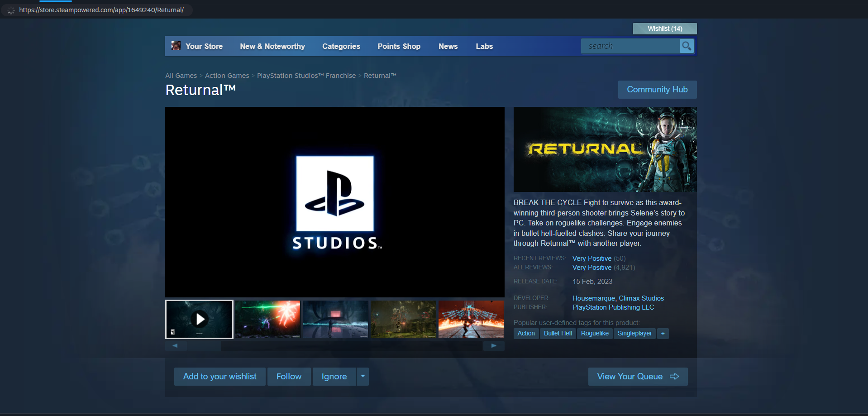Open Climax Studios developer link
This screenshot has width=868, height=416.
641,298
